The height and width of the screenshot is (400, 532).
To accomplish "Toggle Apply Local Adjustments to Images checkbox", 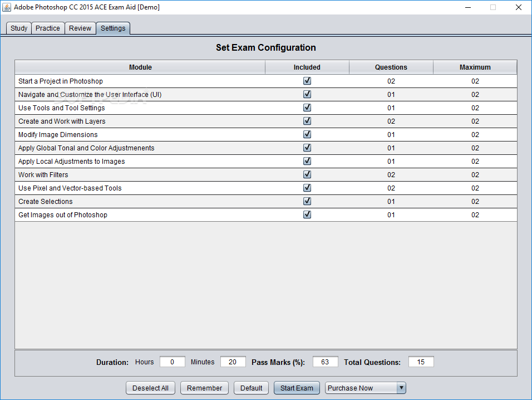I will click(x=307, y=161).
